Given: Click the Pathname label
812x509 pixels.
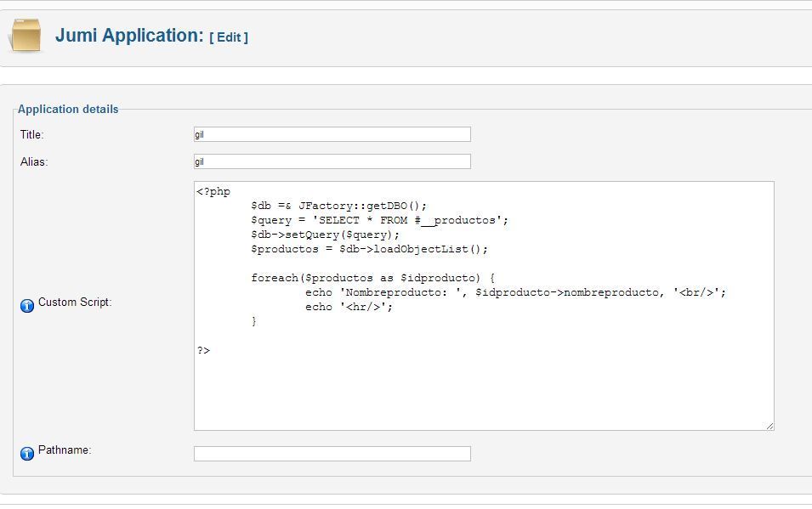Looking at the screenshot, I should tap(65, 450).
